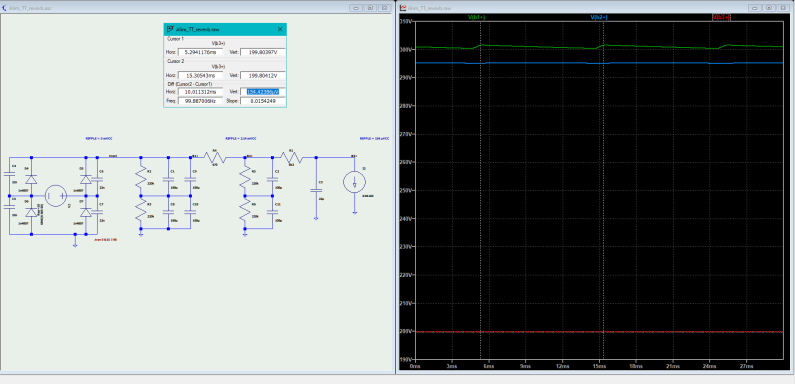This screenshot has width=795, height=384.
Task: Click the Slope value field
Action: (262, 101)
